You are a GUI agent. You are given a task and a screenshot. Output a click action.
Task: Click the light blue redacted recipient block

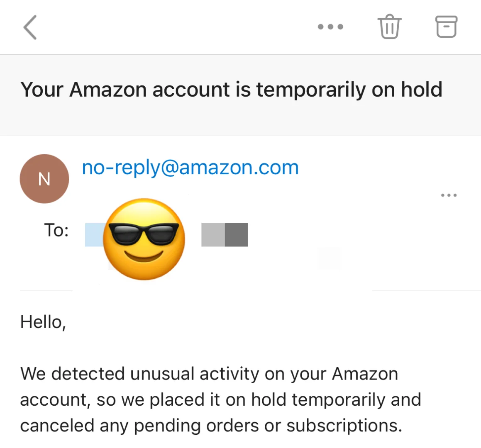point(95,235)
